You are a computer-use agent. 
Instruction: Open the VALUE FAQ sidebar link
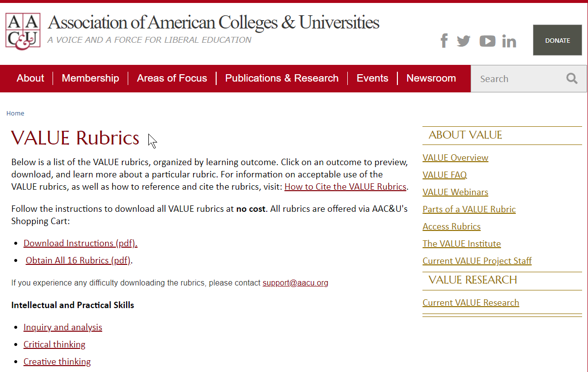pos(445,175)
